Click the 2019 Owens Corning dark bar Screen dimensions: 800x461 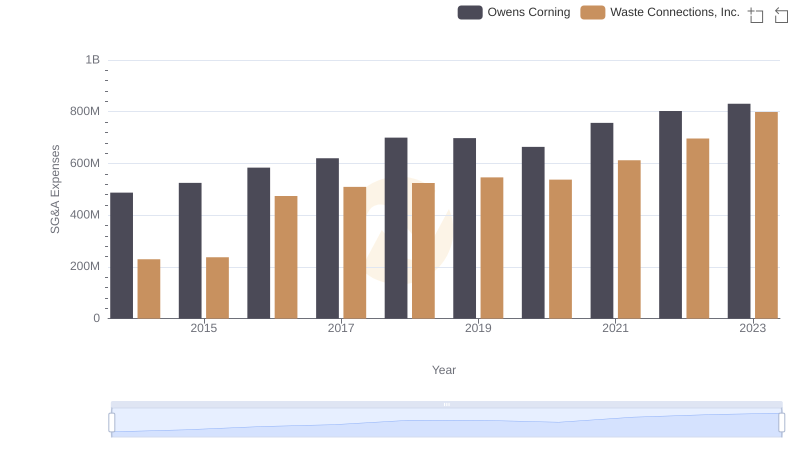point(465,228)
